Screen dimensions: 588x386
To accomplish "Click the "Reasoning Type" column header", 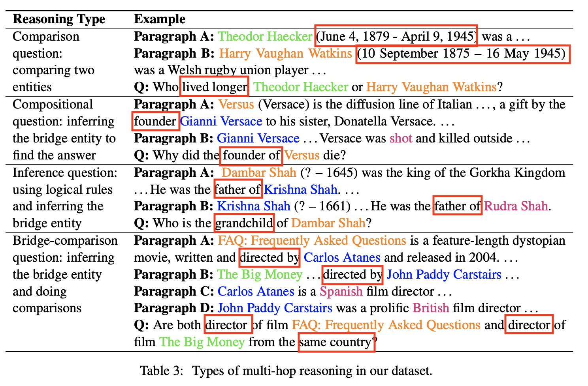I will [59, 19].
